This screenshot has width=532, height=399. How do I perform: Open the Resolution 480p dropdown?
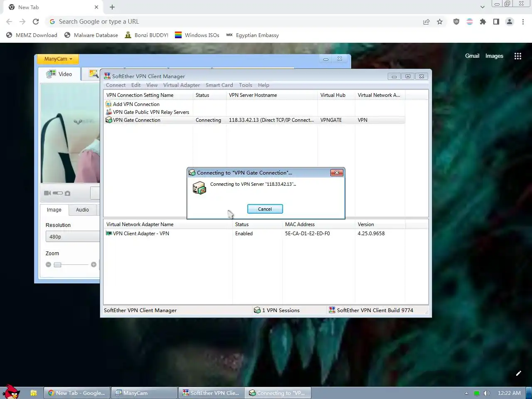click(73, 236)
